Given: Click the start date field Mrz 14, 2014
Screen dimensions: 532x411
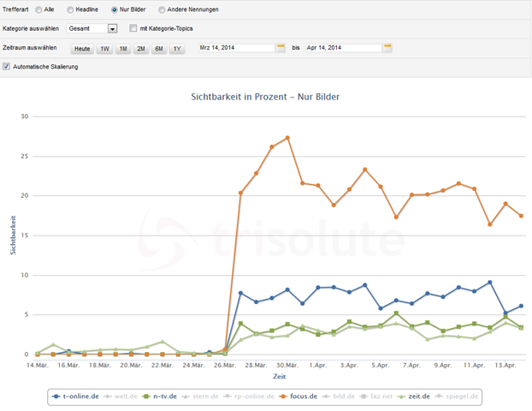Looking at the screenshot, I should pos(236,48).
